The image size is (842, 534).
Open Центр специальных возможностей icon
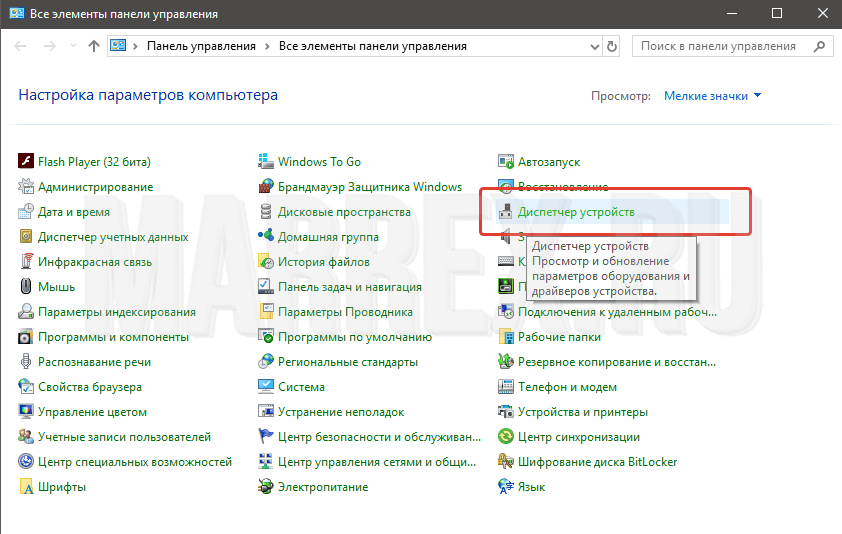tap(26, 461)
